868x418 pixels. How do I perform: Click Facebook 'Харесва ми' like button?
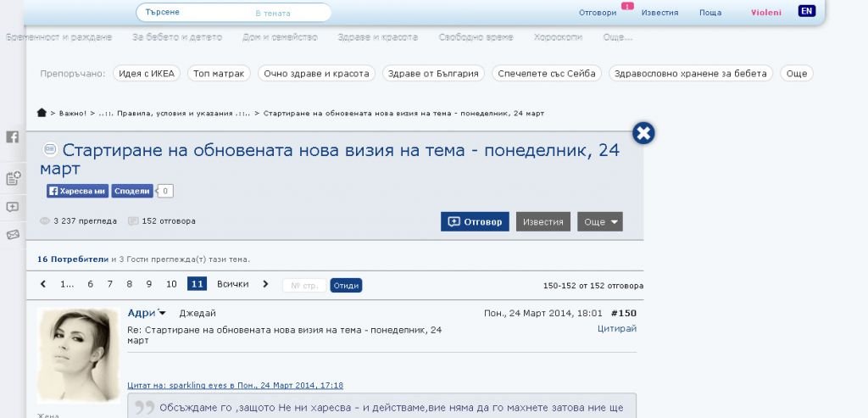click(x=77, y=192)
